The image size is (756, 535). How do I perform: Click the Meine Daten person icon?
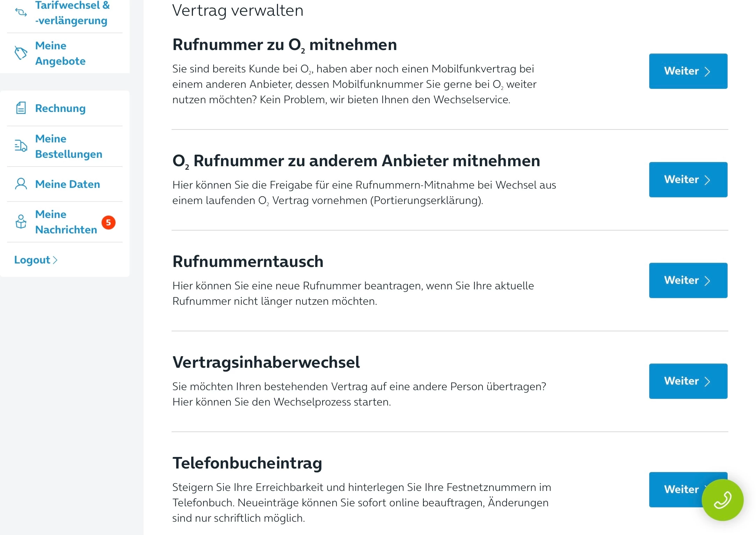tap(21, 184)
